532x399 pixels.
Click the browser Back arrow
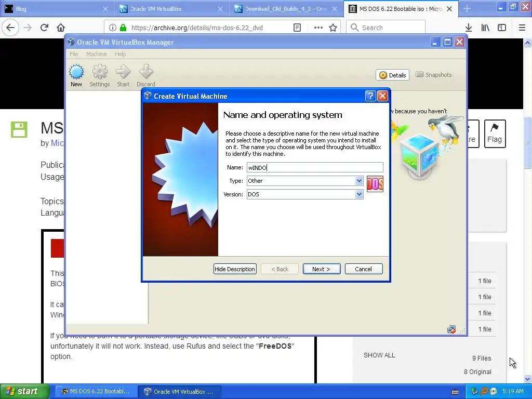pyautogui.click(x=10, y=28)
